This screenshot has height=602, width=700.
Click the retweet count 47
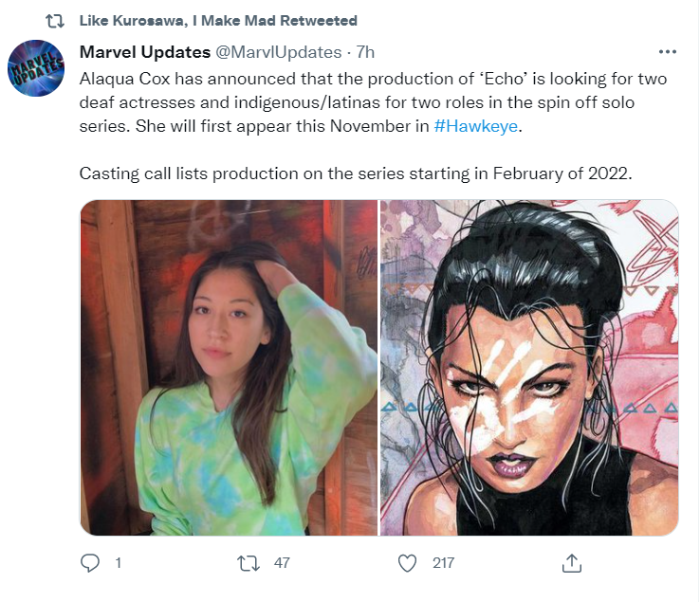[282, 563]
